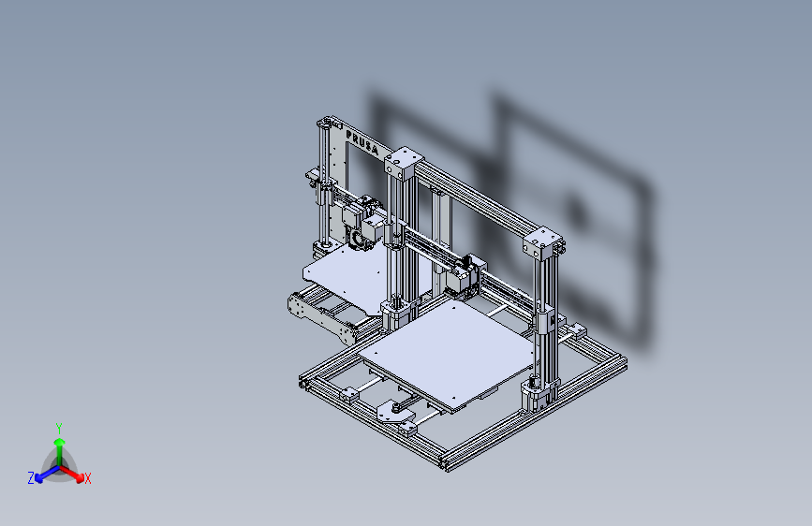Viewport: 812px width, 526px height.
Task: Click the red X axis arrow on the triad
Action: [74, 475]
